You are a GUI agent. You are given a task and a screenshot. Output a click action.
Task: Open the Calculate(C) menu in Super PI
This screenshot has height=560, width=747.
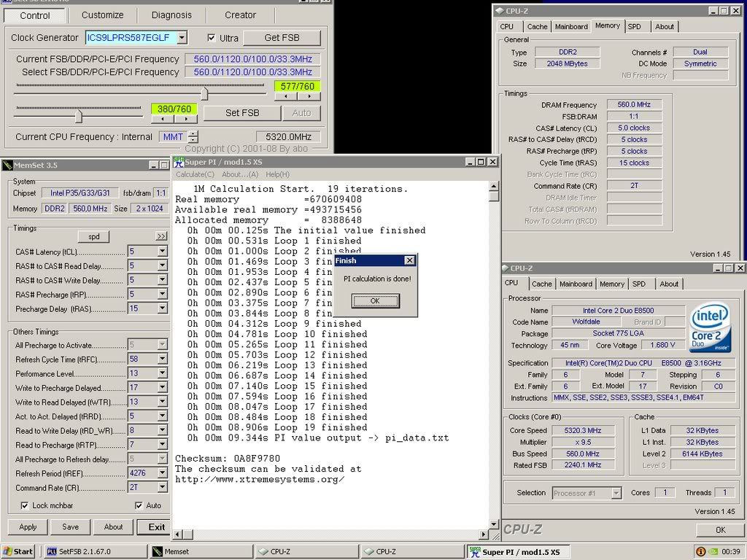(x=195, y=174)
